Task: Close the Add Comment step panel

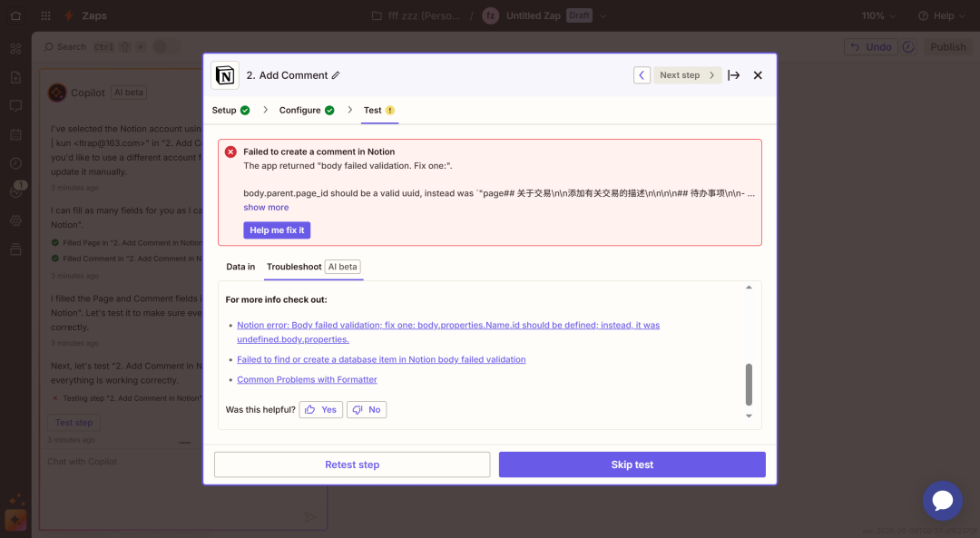Action: coord(758,75)
